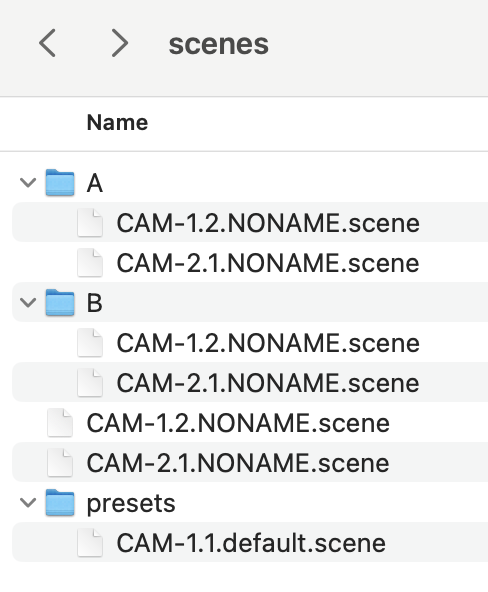The image size is (488, 592).
Task: Click file icon of CAM-2.1.NONAME.scene in folder B
Action: coord(90,382)
